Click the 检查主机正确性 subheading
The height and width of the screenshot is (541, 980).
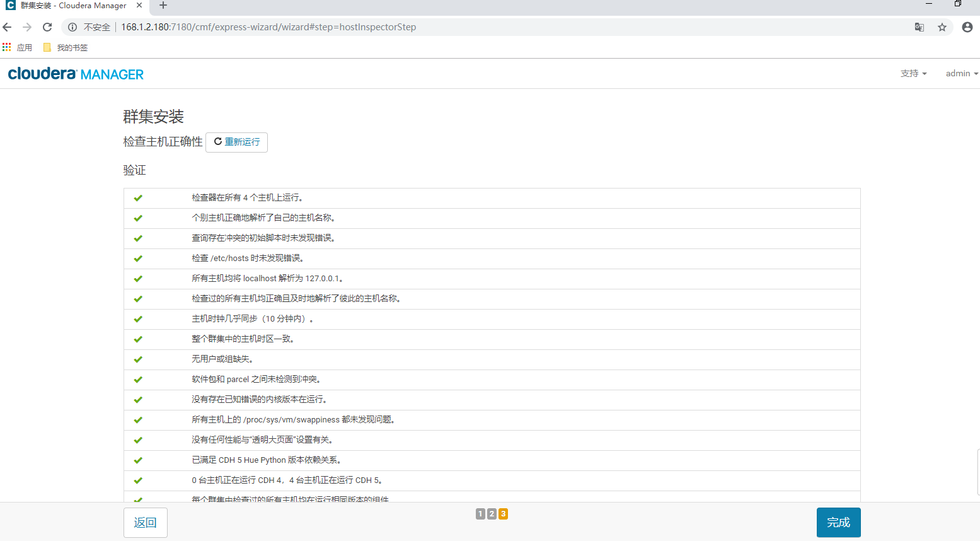163,142
